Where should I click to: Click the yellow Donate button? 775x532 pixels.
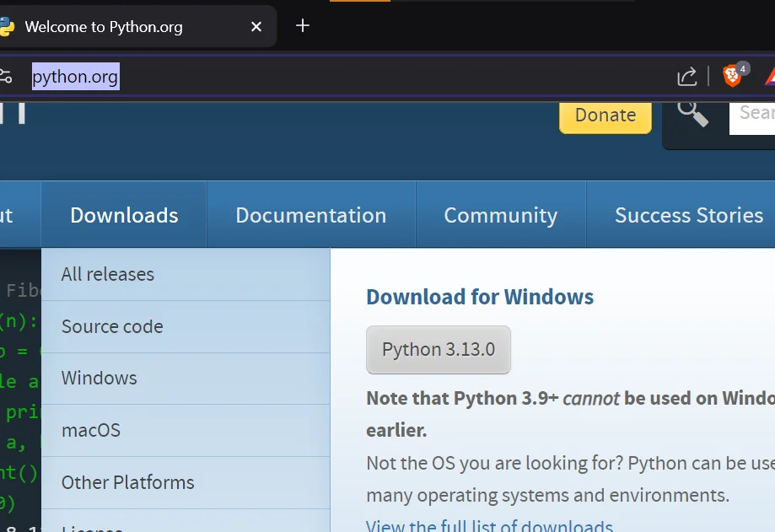pos(605,116)
